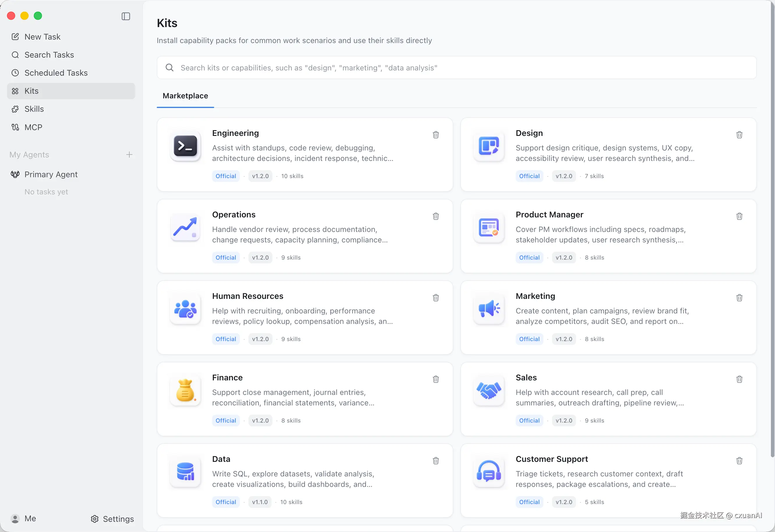Open Settings at the bottom
The width and height of the screenshot is (775, 532).
click(112, 519)
